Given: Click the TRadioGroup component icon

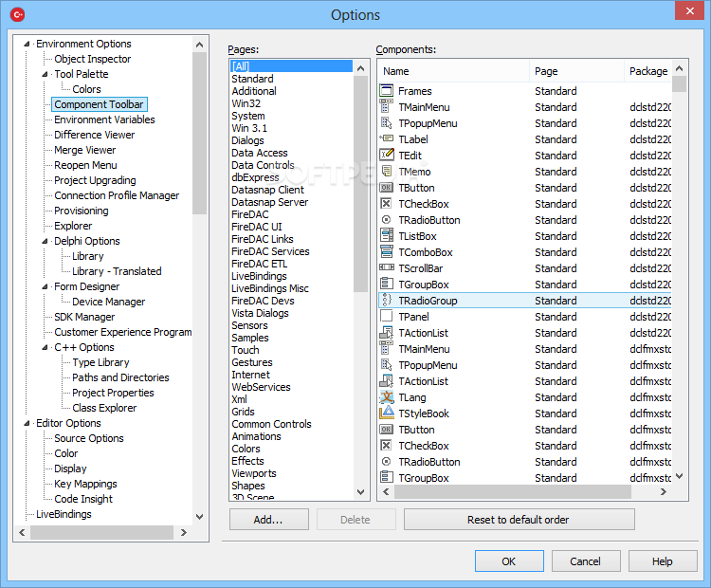Looking at the screenshot, I should coord(386,301).
